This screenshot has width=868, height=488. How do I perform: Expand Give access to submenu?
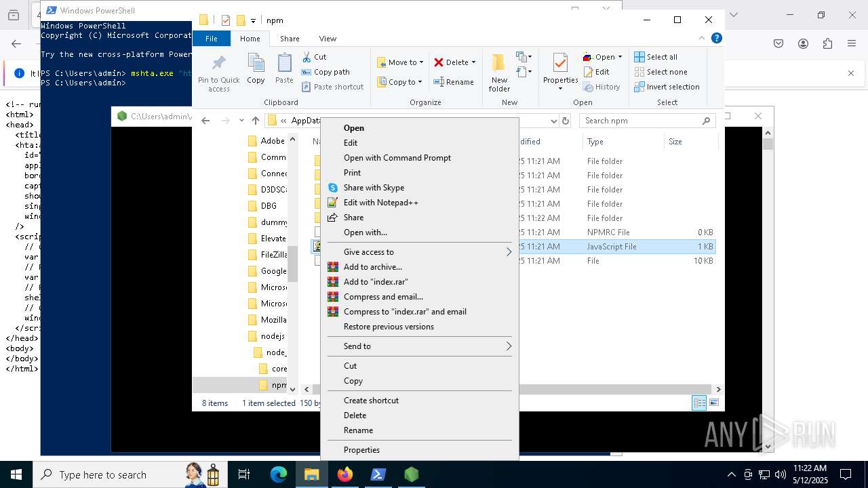[419, 252]
